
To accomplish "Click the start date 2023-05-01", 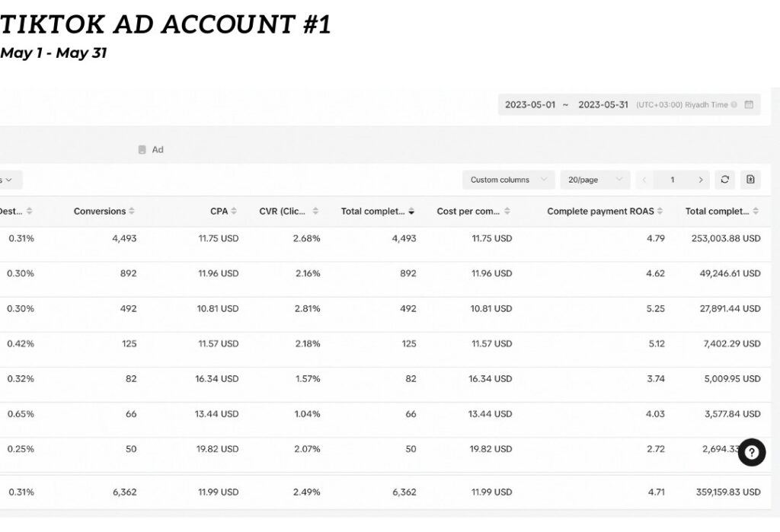I will [530, 105].
